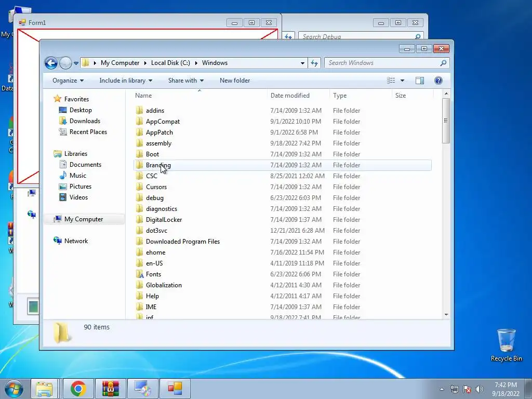The image size is (532, 399).
Task: Expand address bar previous locations dropdown
Action: [x=302, y=63]
